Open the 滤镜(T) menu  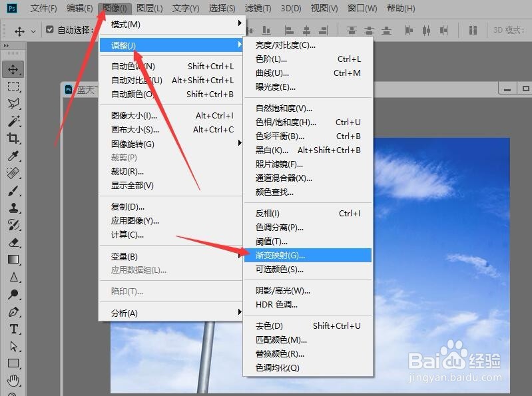coord(258,8)
